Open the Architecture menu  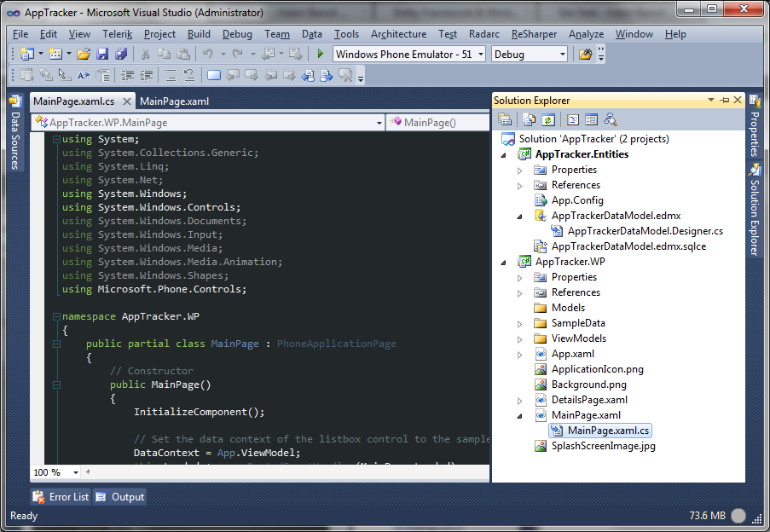[x=399, y=34]
